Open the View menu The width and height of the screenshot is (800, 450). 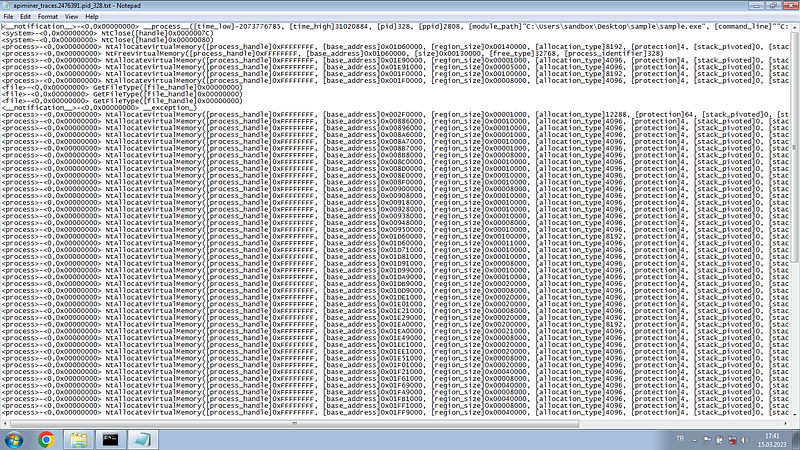[71, 16]
